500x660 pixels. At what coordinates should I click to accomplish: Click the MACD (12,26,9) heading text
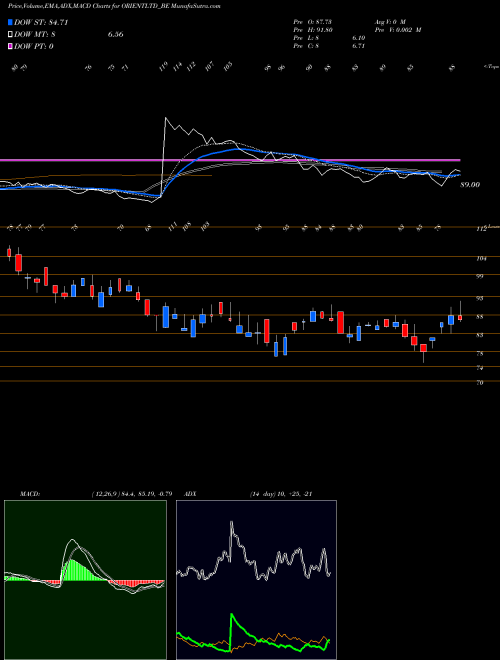(96, 494)
